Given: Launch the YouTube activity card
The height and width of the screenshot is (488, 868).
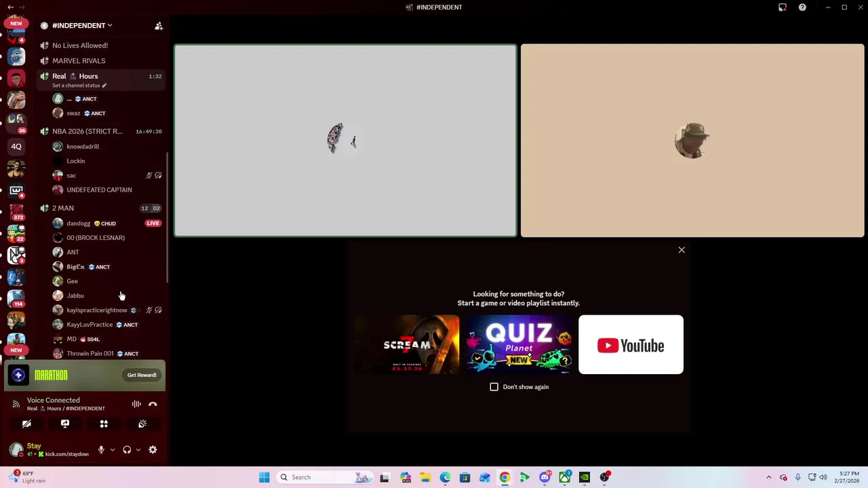Looking at the screenshot, I should point(631,344).
